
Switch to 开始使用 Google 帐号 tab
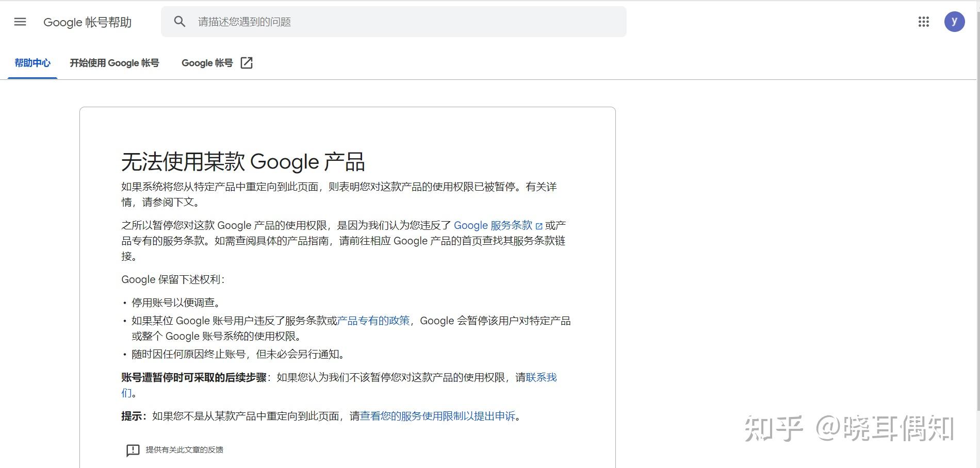(x=115, y=63)
